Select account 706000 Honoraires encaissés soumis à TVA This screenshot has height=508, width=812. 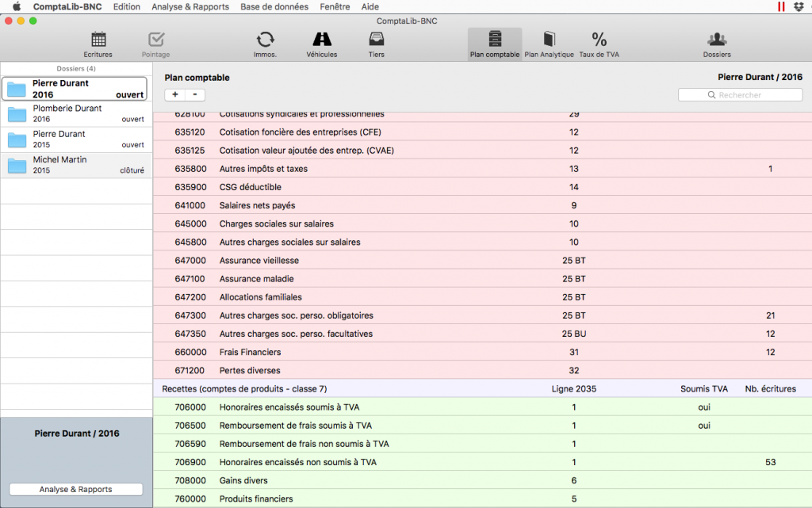tap(483, 407)
